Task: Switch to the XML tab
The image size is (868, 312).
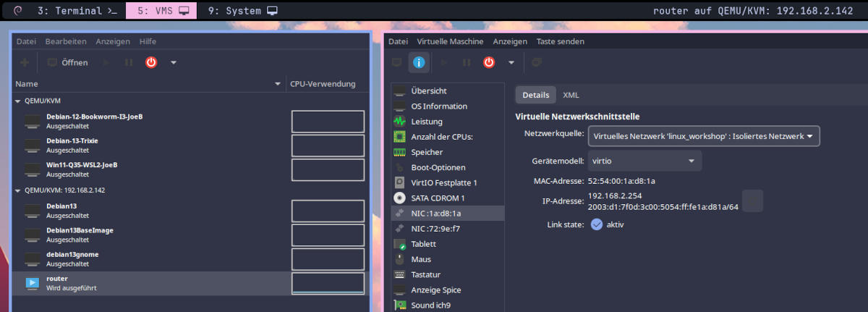Action: 571,95
